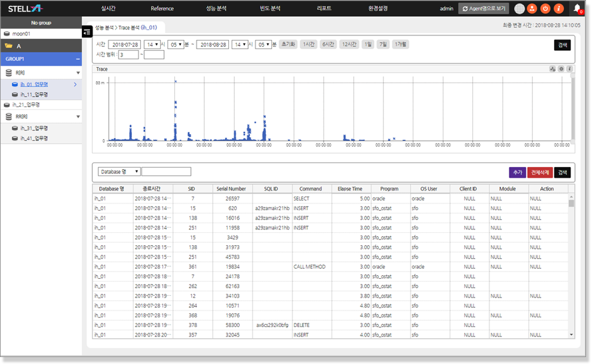The width and height of the screenshot is (591, 364).
Task: Click the 시간 범위 minimum field
Action: point(128,55)
